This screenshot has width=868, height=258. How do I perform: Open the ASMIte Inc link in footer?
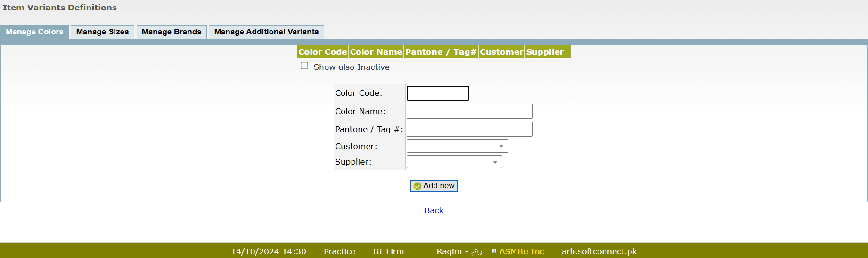522,251
